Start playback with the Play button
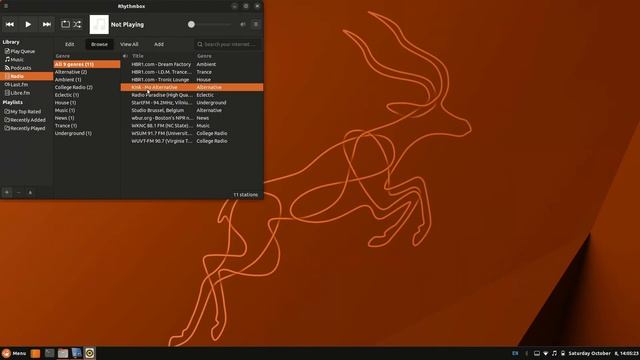Screen dimensions: 640x360 pyautogui.click(x=28, y=24)
